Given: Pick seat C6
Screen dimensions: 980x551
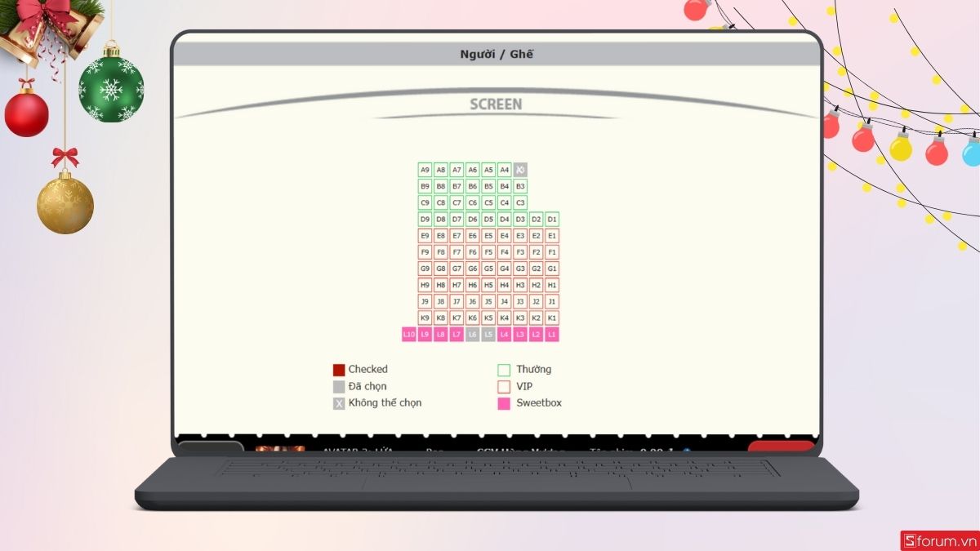Looking at the screenshot, I should tap(473, 202).
